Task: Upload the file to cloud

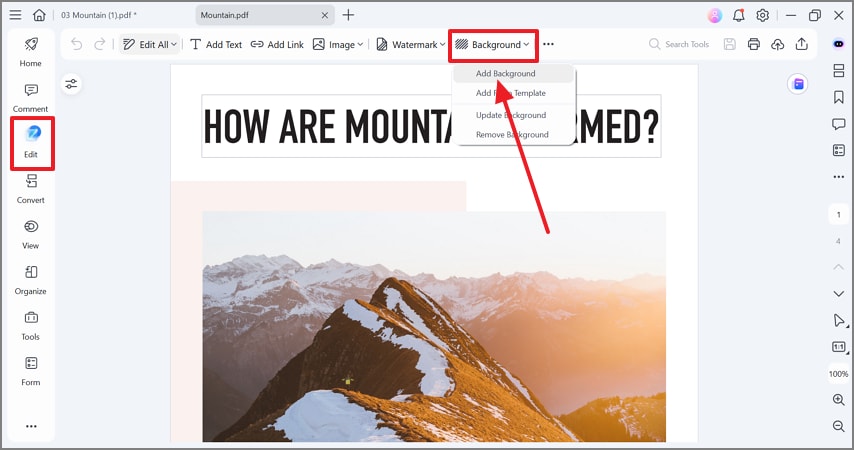Action: click(778, 44)
